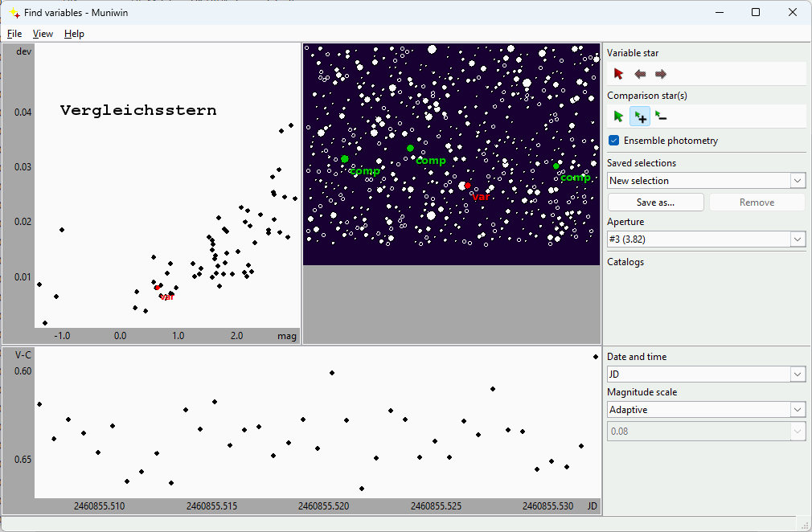812x532 pixels.
Task: Click the red var point in the mag-dev plot
Action: coord(158,288)
